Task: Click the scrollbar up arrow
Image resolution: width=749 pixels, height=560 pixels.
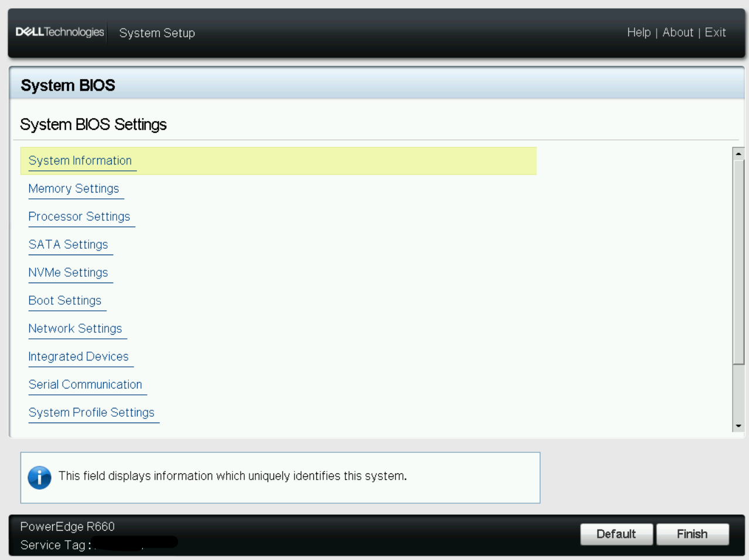Action: click(x=738, y=154)
